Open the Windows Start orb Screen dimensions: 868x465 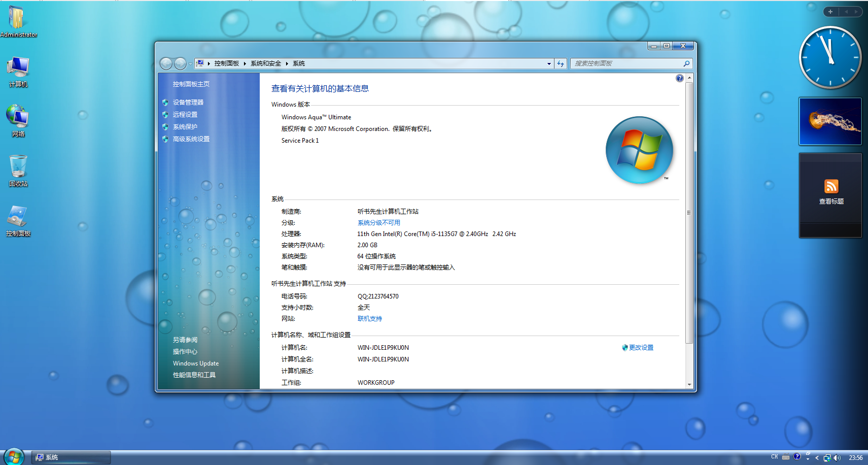click(x=14, y=457)
